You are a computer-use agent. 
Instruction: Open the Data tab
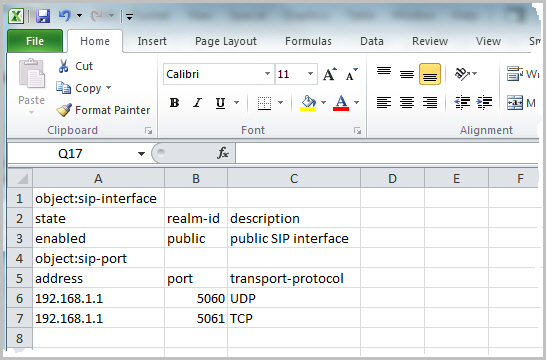(x=372, y=41)
